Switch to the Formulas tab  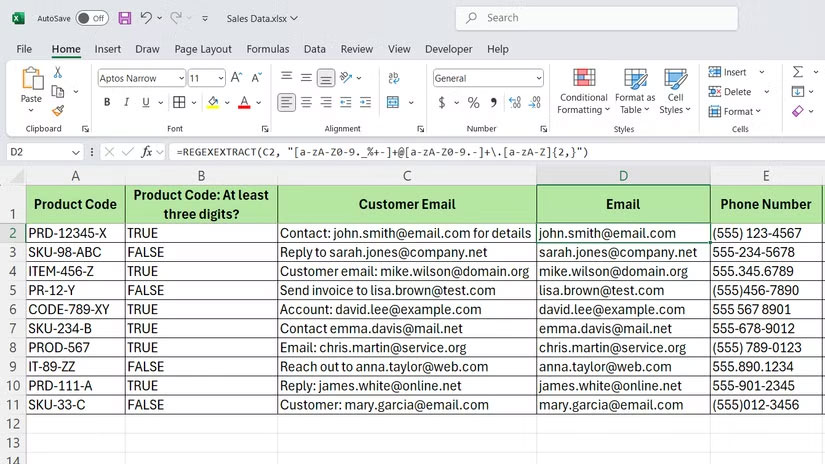(x=267, y=49)
